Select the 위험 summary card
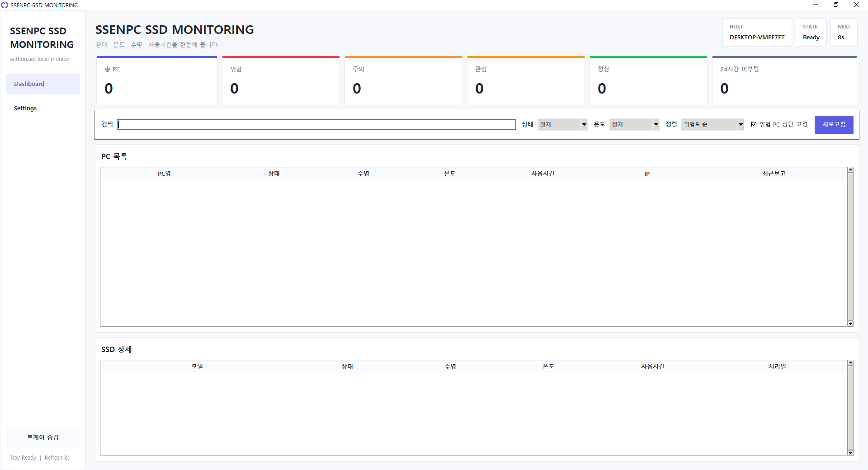868x470 pixels. click(x=281, y=81)
